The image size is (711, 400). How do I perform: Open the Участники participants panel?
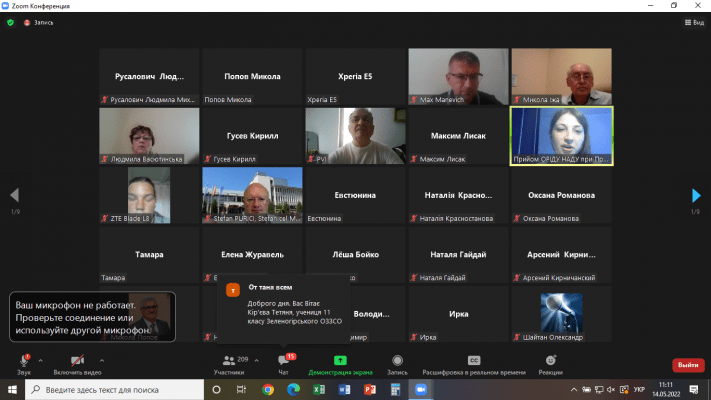tap(229, 365)
